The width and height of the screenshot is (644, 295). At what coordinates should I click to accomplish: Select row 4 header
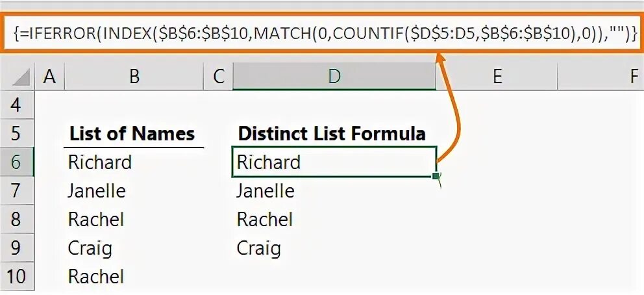coord(17,105)
